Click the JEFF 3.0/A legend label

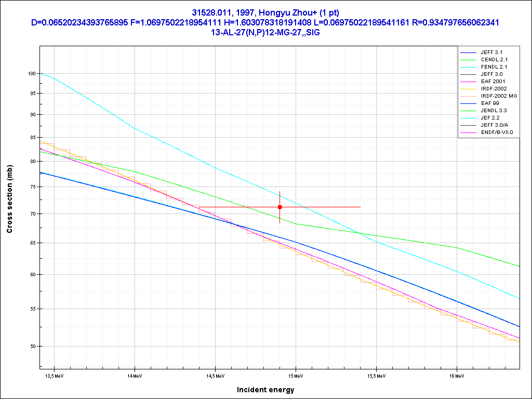point(494,125)
